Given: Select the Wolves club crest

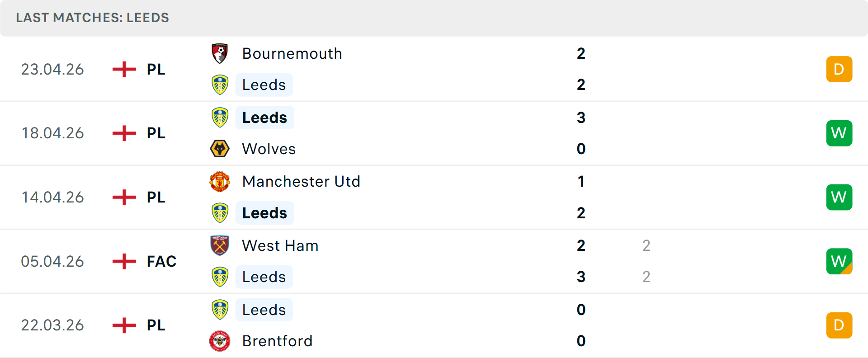Looking at the screenshot, I should [x=220, y=148].
